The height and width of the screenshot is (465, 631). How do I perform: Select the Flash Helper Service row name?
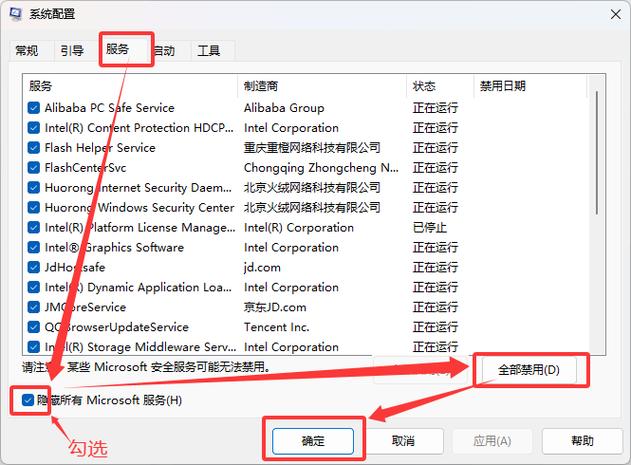(x=100, y=148)
